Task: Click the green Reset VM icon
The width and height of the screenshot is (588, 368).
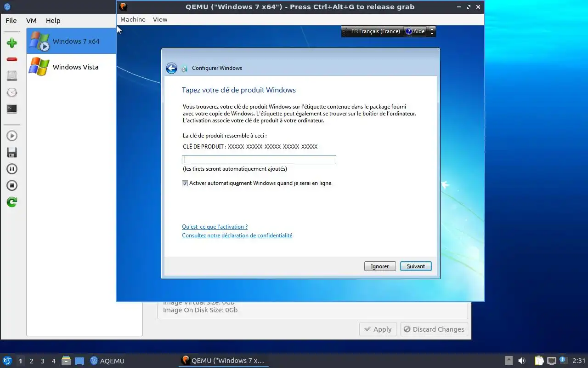Action: click(12, 202)
